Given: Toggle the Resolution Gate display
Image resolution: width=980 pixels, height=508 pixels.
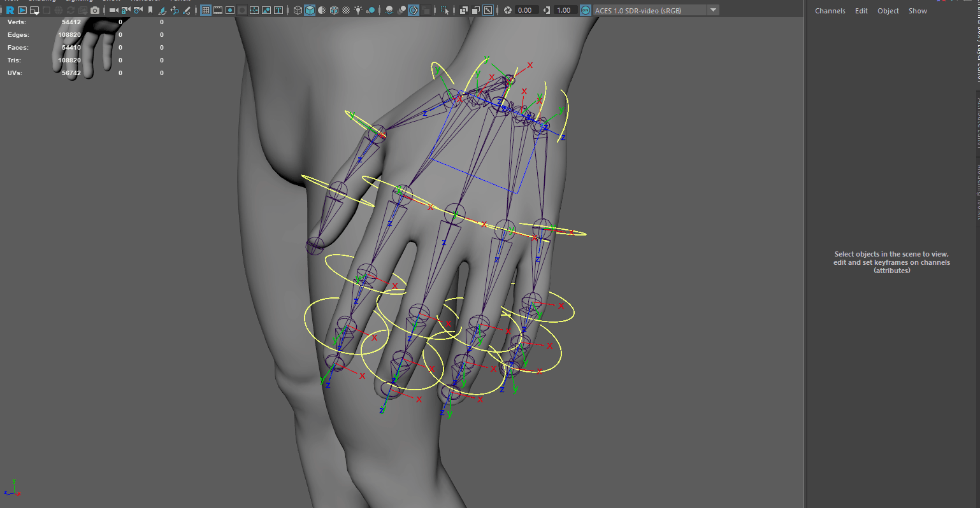Looking at the screenshot, I should point(230,10).
